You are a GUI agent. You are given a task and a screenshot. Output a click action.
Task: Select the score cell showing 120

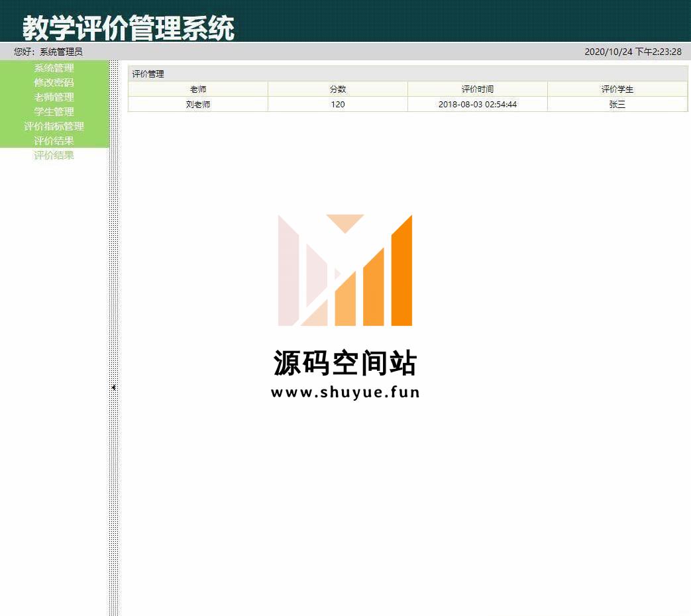338,105
